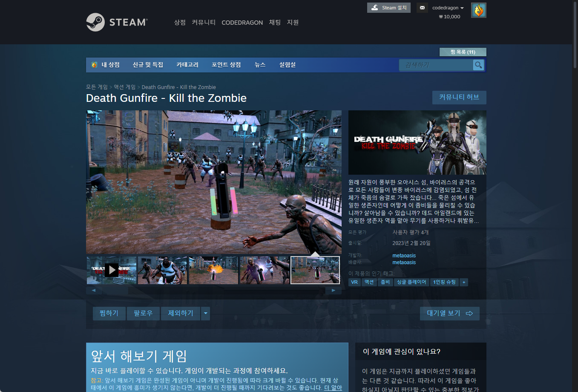Click the 팔로우 button
The height and width of the screenshot is (392, 578).
tap(143, 314)
